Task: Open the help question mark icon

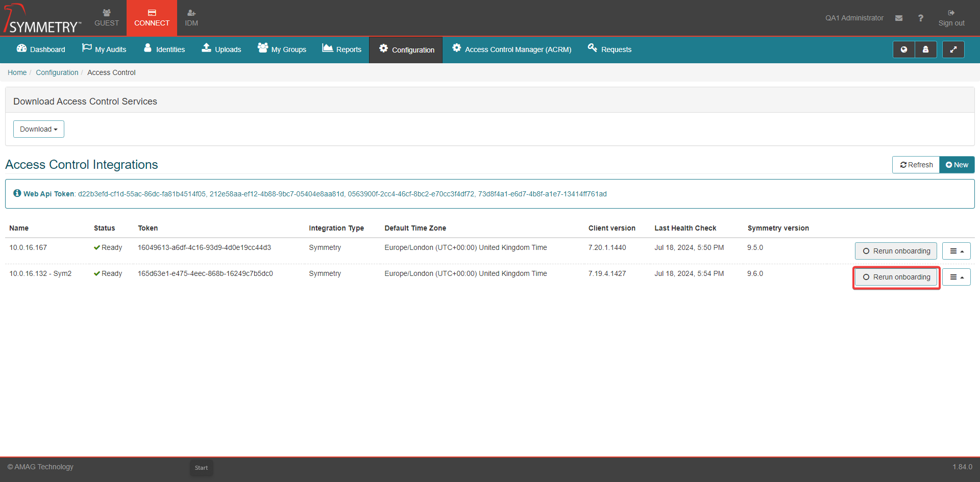Action: [x=920, y=18]
